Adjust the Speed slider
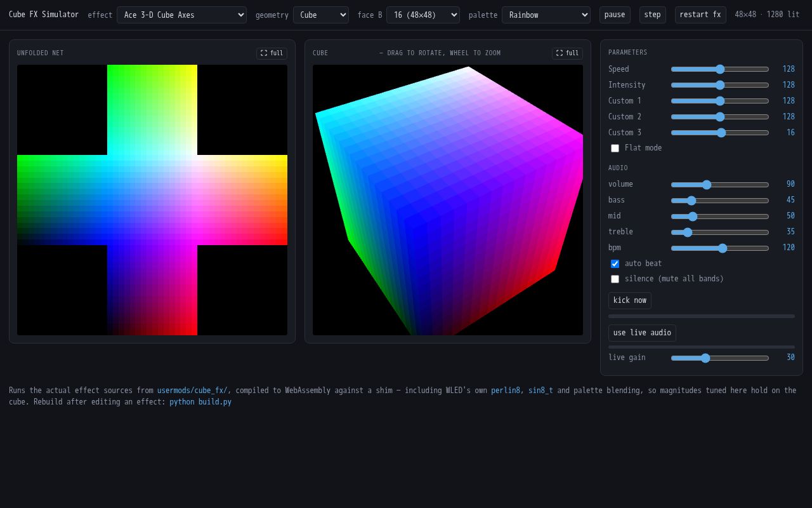Viewport: 812px width, 508px height. [x=720, y=69]
